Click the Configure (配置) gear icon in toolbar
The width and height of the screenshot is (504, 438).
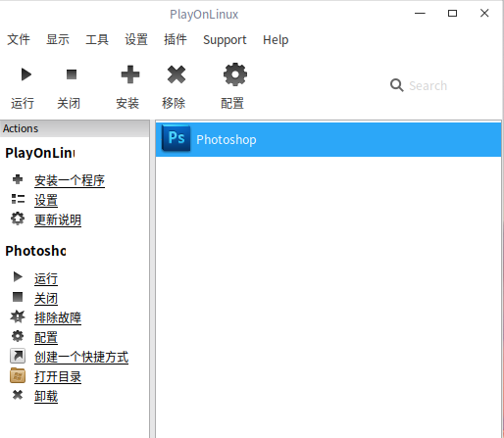pos(235,74)
